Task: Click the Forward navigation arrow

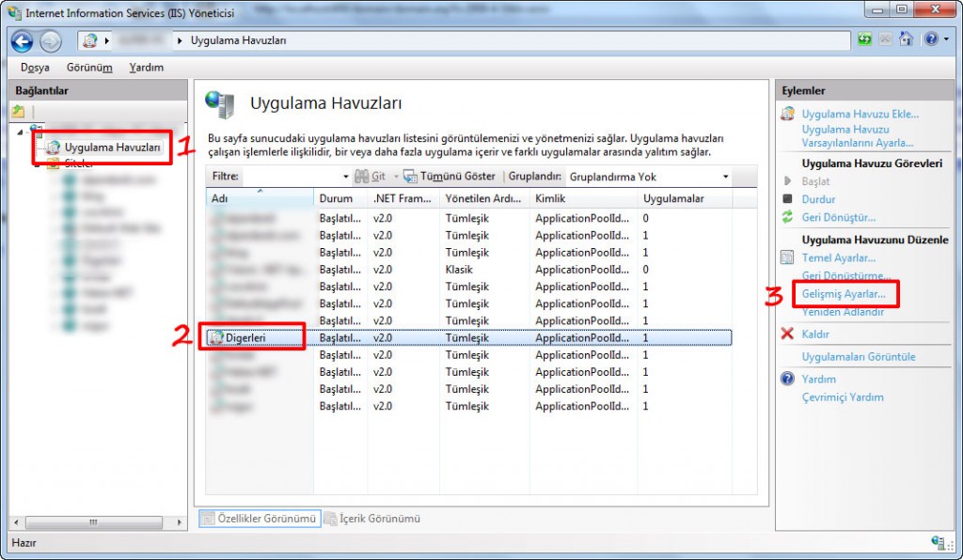Action: 51,41
